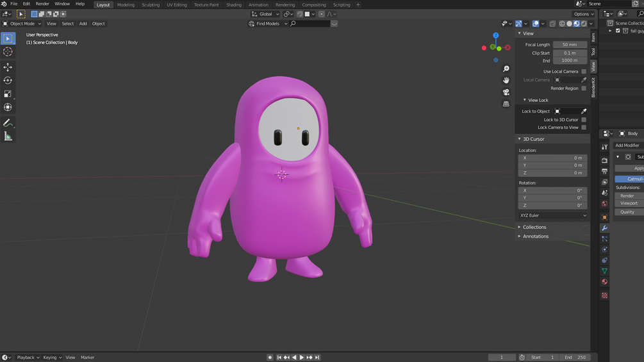Open Material properties sphere icon
The height and width of the screenshot is (362, 644).
604,281
